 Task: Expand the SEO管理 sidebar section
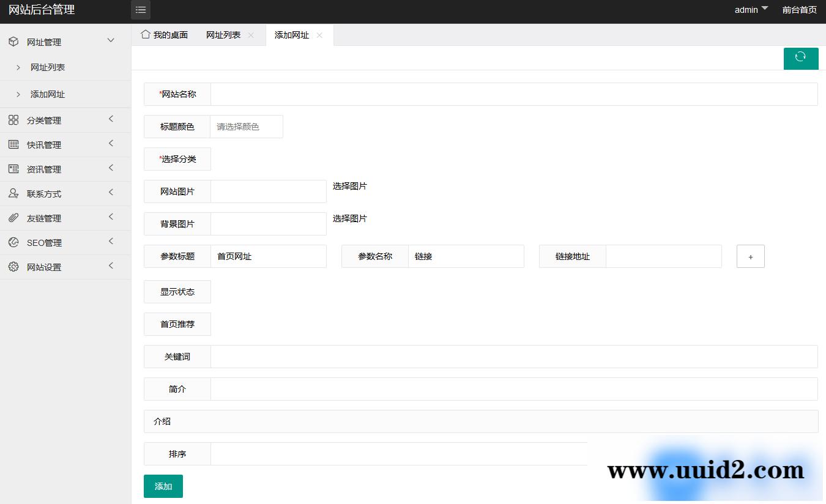(x=111, y=242)
